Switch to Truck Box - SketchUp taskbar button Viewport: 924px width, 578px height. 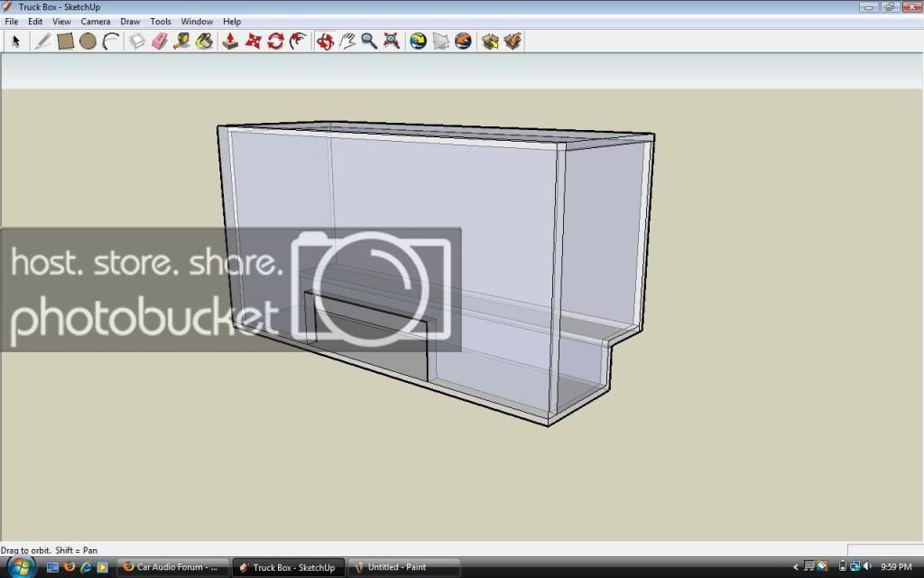(288, 567)
